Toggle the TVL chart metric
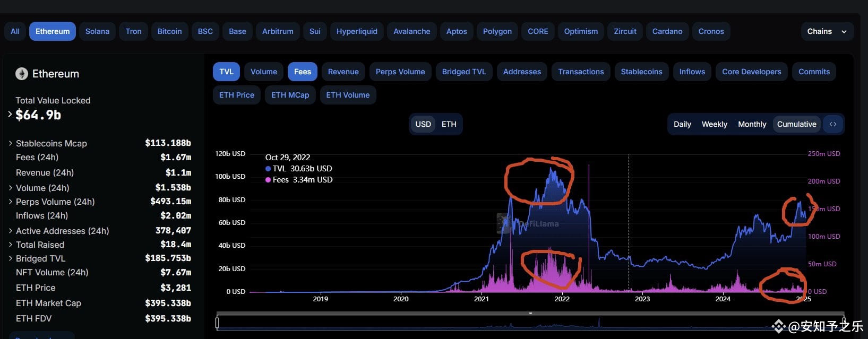Viewport: 868px width, 339px height. pos(227,72)
